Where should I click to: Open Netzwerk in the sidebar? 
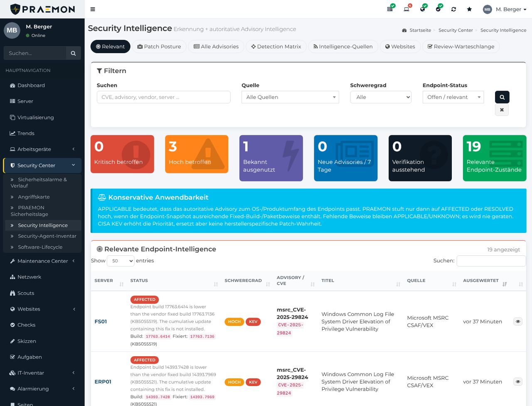(42, 277)
